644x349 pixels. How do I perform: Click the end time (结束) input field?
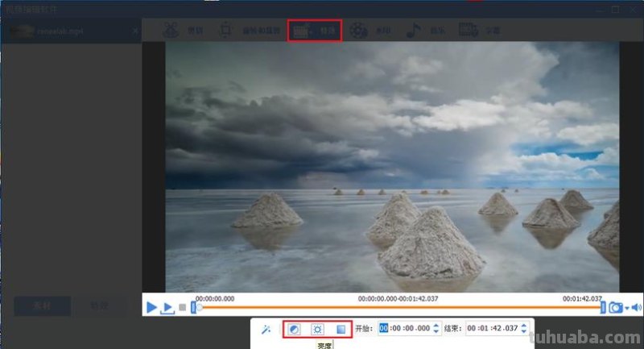tap(490, 329)
